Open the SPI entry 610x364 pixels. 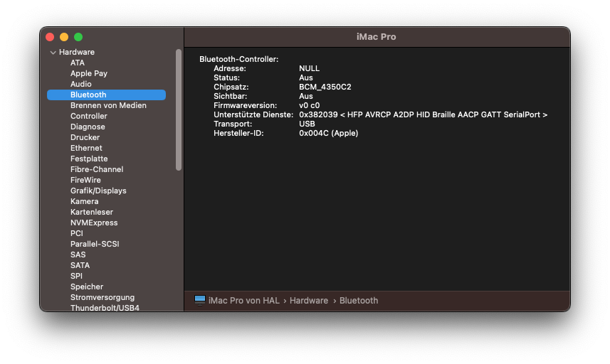tap(76, 277)
